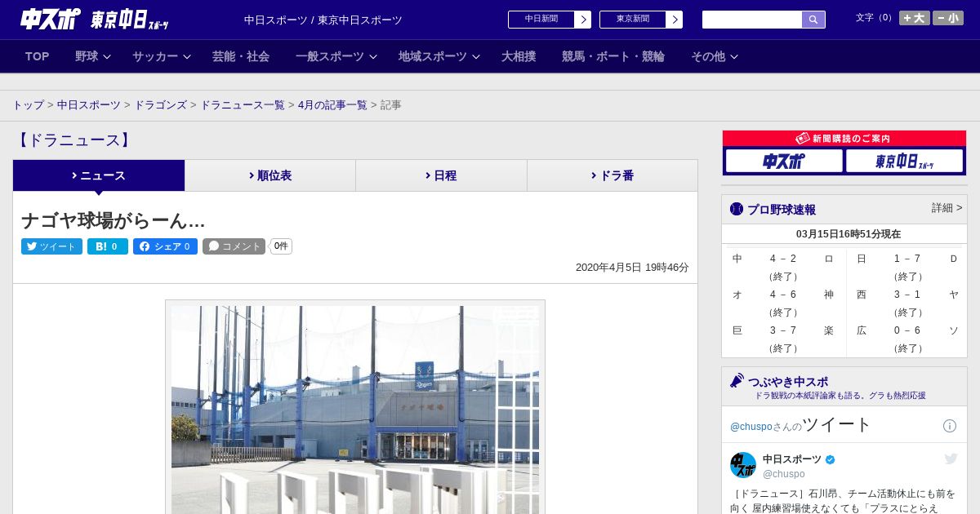Viewport: 980px width, 514px height.
Task: Click the arrow beside 中日新聞
Action: pyautogui.click(x=583, y=20)
